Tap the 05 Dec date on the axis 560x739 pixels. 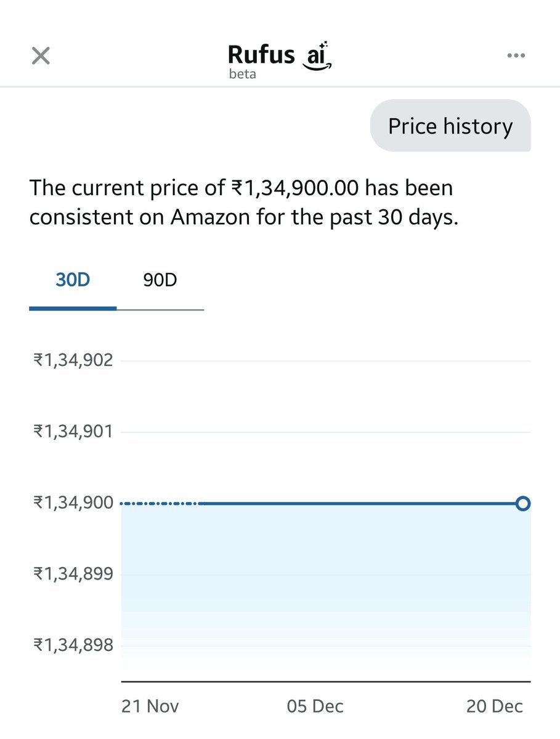(315, 706)
